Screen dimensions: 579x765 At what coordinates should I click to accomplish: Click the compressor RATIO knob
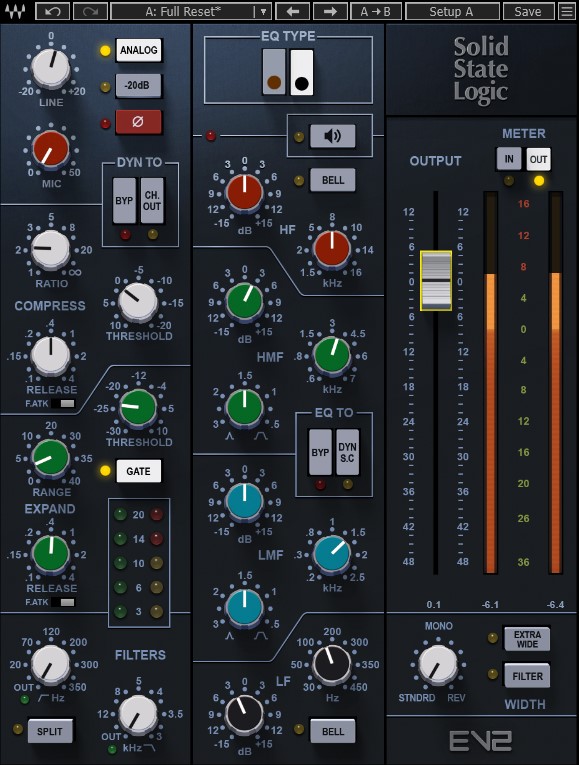[50, 250]
